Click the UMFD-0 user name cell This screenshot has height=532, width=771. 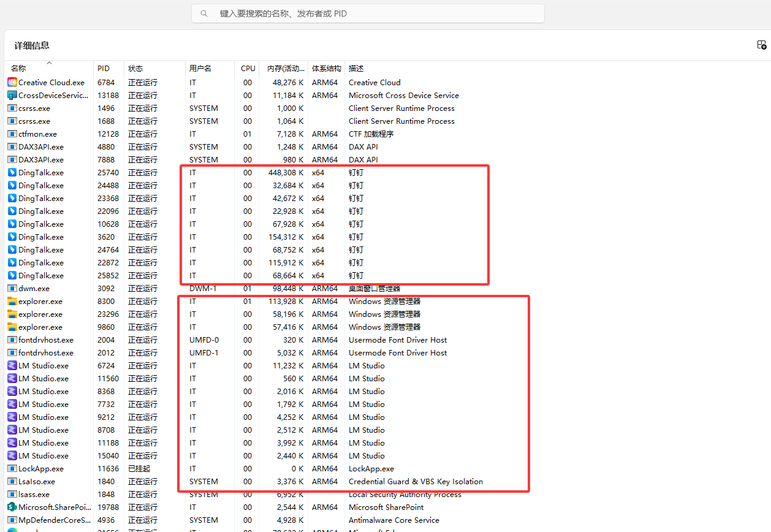point(204,340)
